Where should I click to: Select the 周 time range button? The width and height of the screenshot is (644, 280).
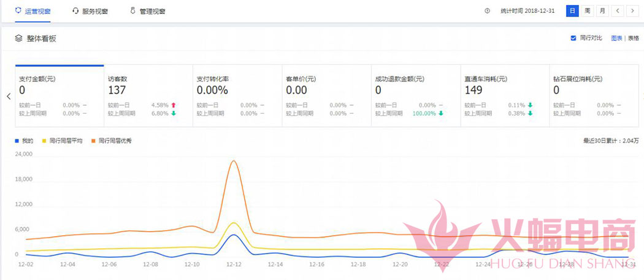click(587, 11)
